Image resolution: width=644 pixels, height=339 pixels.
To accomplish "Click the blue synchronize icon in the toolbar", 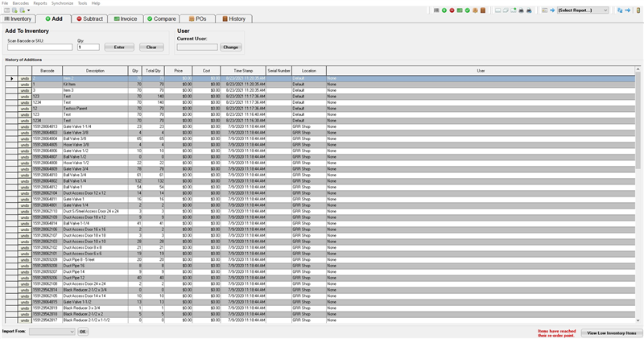I will coord(620,10).
